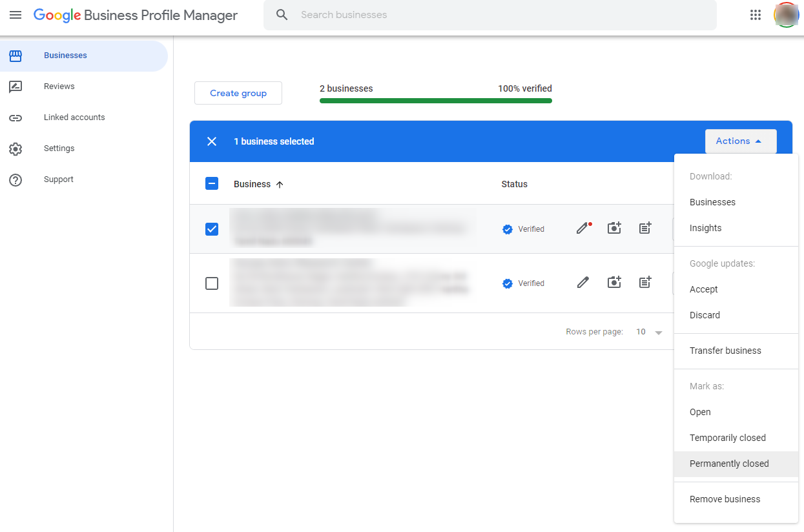Click the 'Rows per page:' label
The image size is (804, 532).
[x=594, y=332]
